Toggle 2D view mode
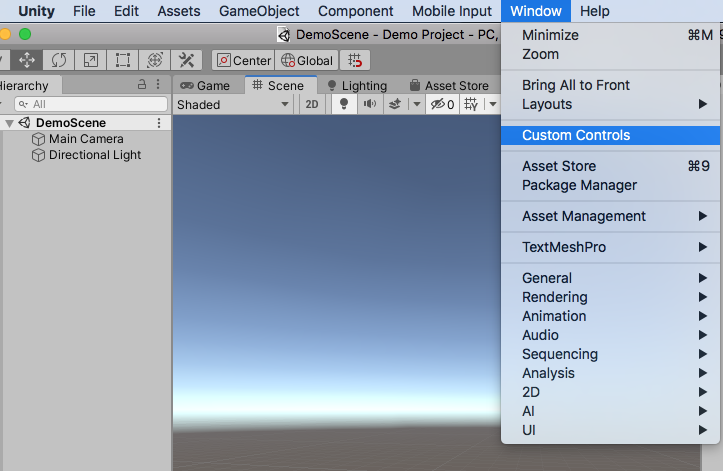723x471 pixels. coord(312,104)
